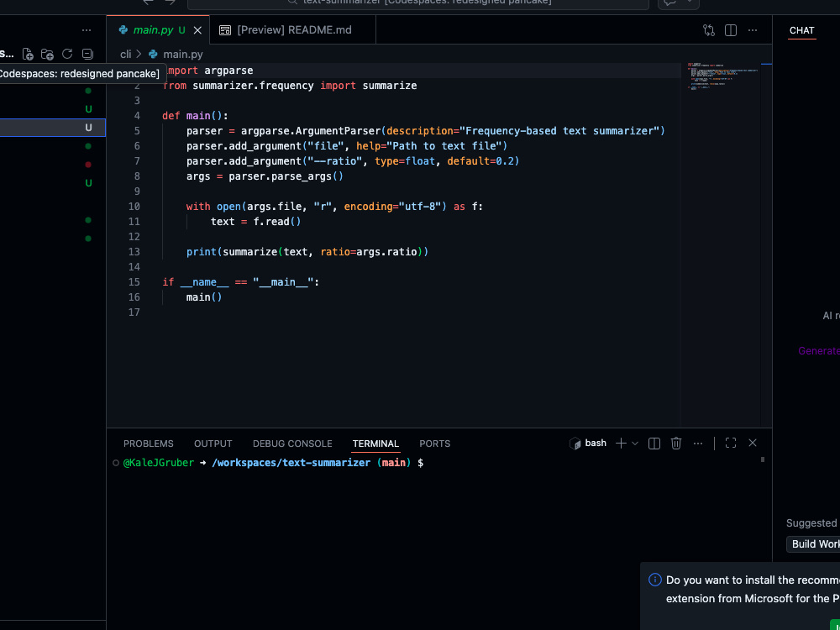840x630 pixels.
Task: Refresh the explorer file tree
Action: tap(67, 54)
